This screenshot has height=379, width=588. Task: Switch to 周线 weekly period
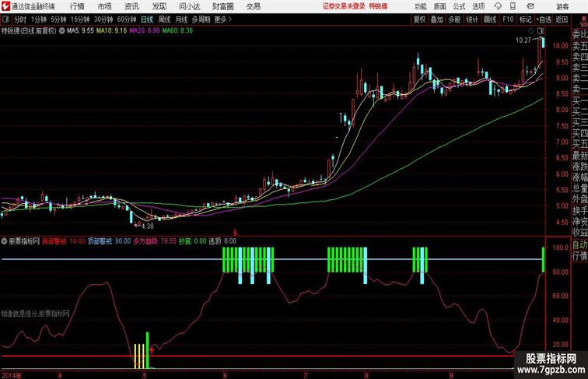pyautogui.click(x=164, y=19)
